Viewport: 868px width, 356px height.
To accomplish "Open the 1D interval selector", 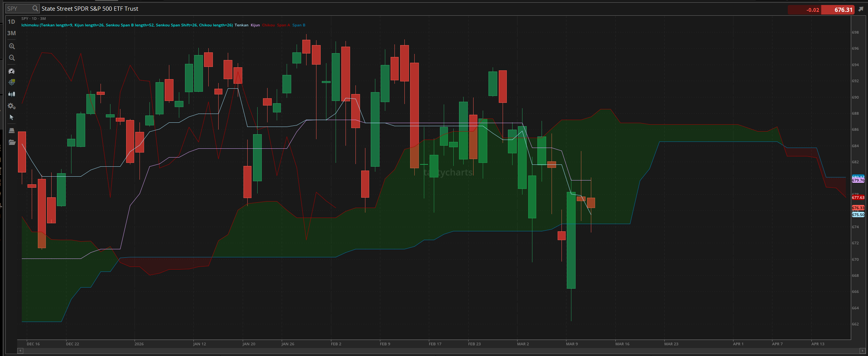I will click(11, 22).
